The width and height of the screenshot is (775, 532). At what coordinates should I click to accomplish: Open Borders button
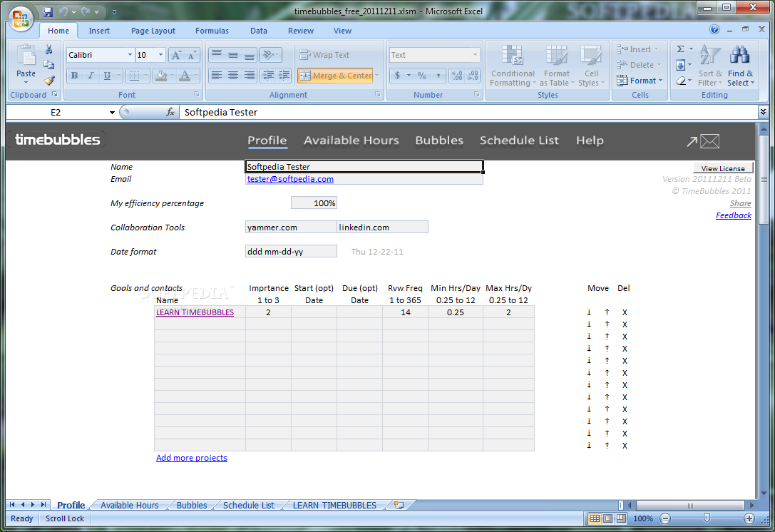pyautogui.click(x=134, y=76)
